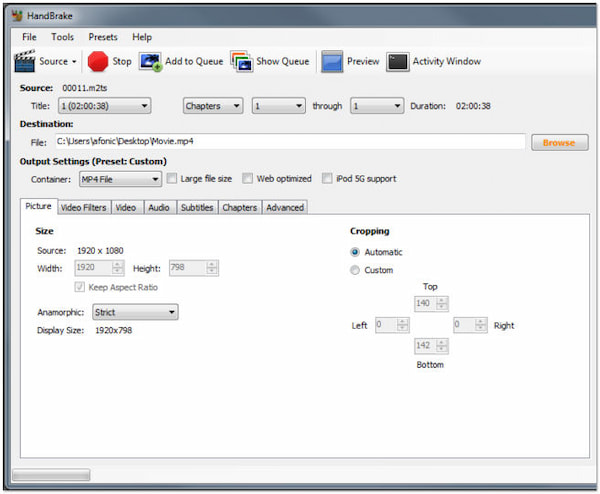Click the Right crop value field
600x494 pixels.
tap(465, 325)
